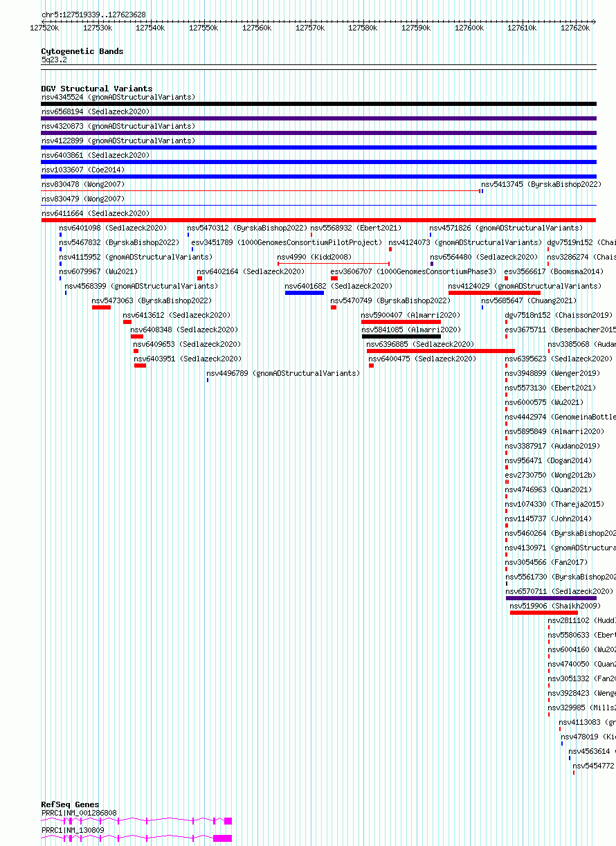
Task: Click the 5q23.2 cytogenetic band label
Action: 54,60
